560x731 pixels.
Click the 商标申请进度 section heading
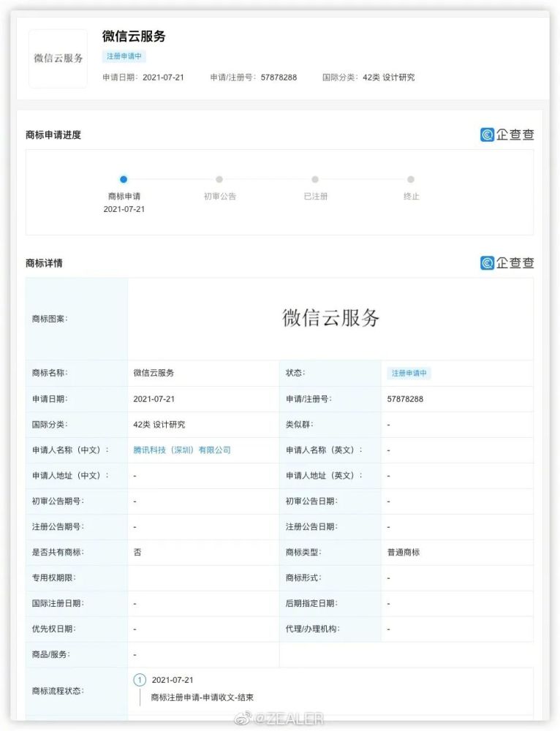pos(53,135)
